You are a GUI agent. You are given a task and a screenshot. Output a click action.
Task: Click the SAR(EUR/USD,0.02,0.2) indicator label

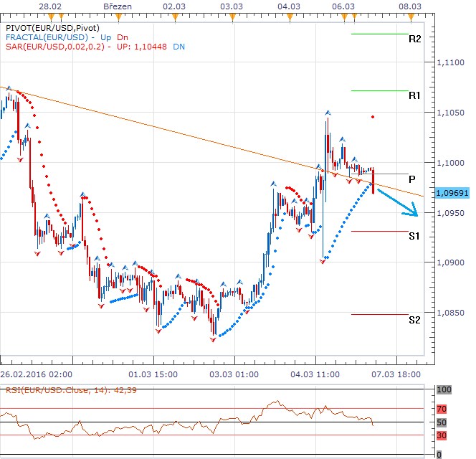pos(54,46)
